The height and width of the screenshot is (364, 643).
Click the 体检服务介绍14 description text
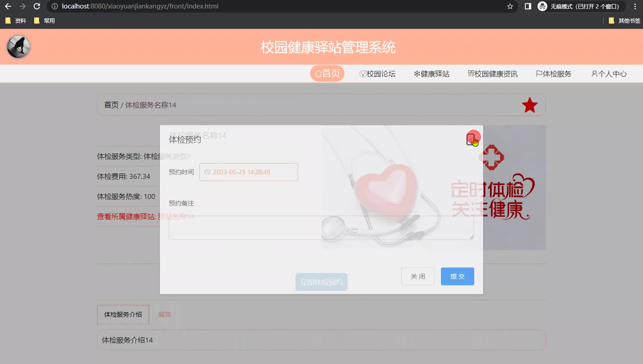pos(127,340)
